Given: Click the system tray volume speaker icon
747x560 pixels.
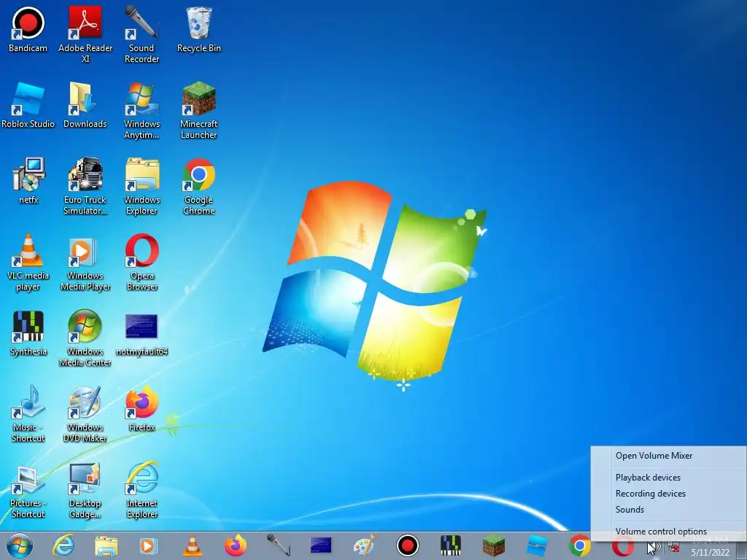Looking at the screenshot, I should 657,547.
